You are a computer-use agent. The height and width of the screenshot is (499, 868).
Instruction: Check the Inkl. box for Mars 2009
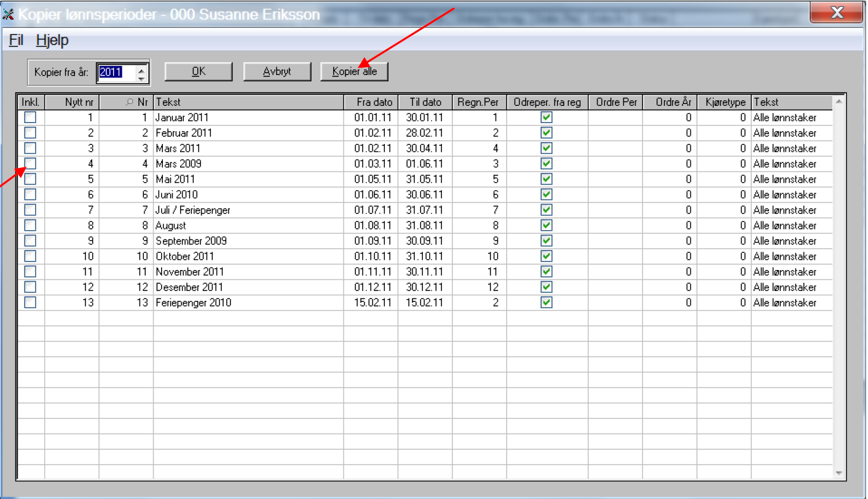tap(30, 164)
